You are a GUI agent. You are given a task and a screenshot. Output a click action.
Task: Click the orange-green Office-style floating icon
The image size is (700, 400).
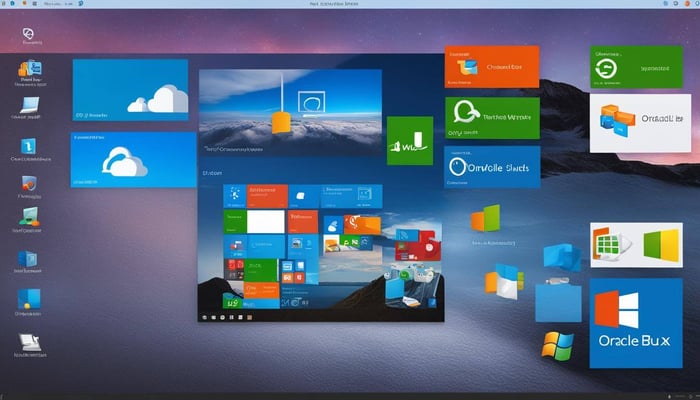(485, 218)
